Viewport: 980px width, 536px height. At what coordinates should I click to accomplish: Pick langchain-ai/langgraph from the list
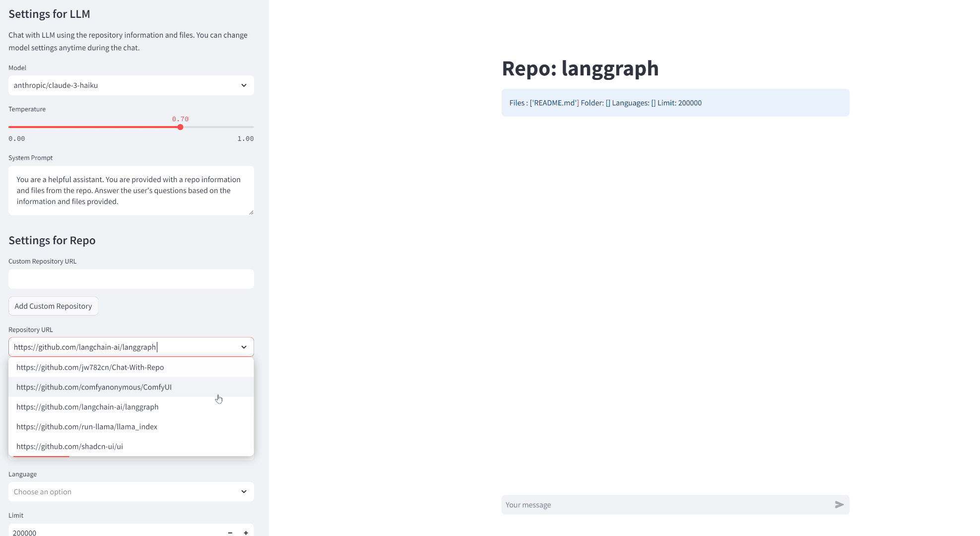(87, 407)
